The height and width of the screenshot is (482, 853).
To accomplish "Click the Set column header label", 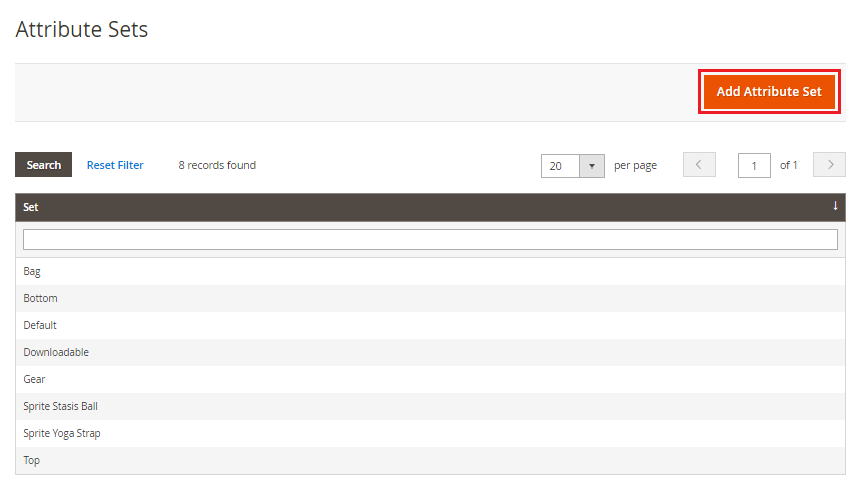I will (31, 207).
